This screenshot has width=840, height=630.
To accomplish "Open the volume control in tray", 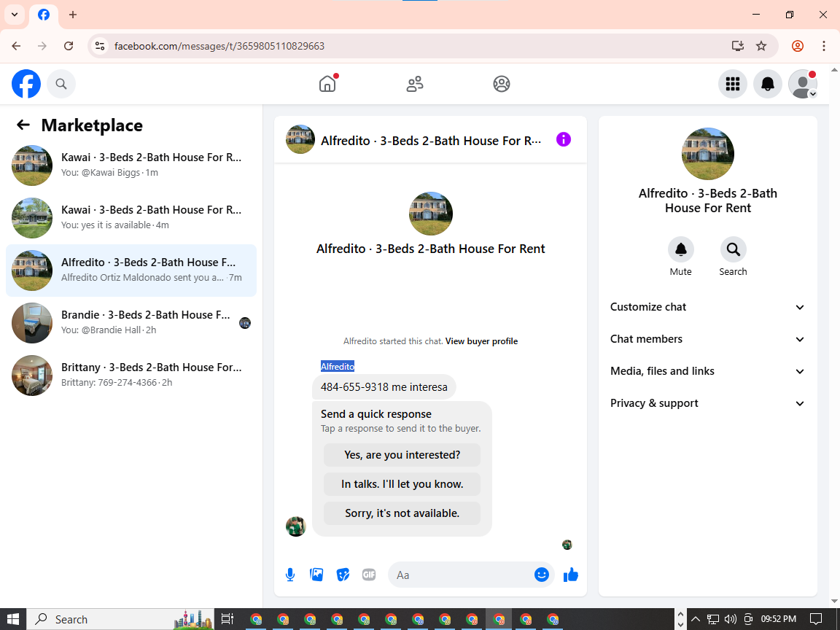I will click(x=730, y=619).
